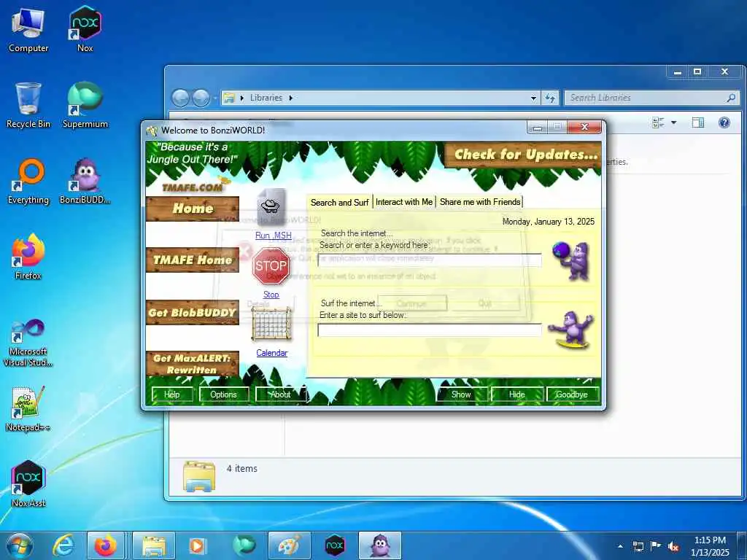Image resolution: width=747 pixels, height=560 pixels.
Task: Focus the search keyword input field
Action: tap(429, 260)
